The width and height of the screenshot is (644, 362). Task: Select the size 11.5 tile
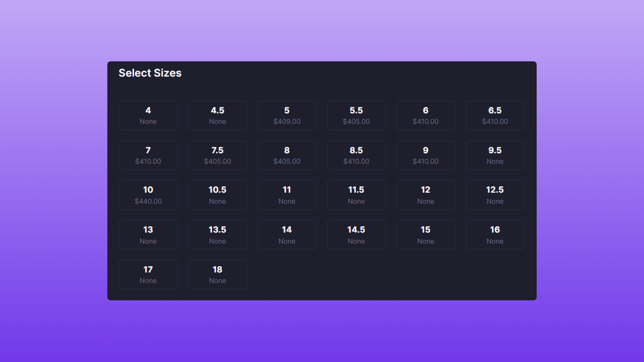[356, 195]
